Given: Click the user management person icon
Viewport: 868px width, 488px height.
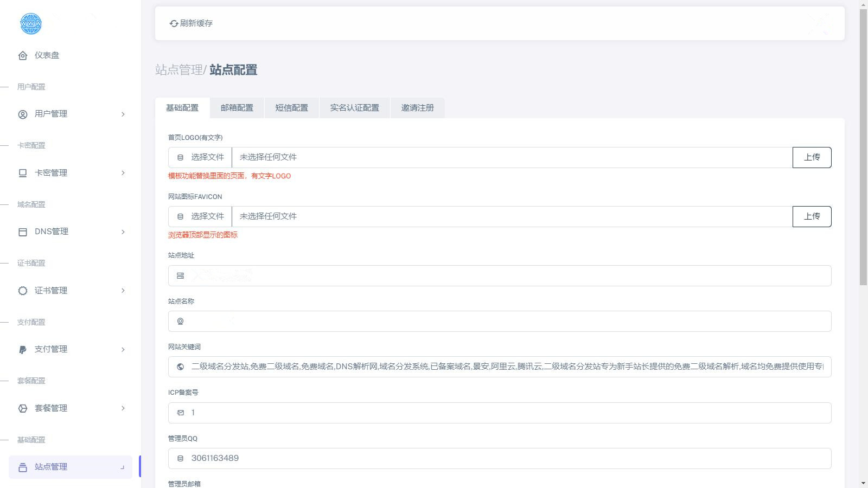Looking at the screenshot, I should point(23,114).
